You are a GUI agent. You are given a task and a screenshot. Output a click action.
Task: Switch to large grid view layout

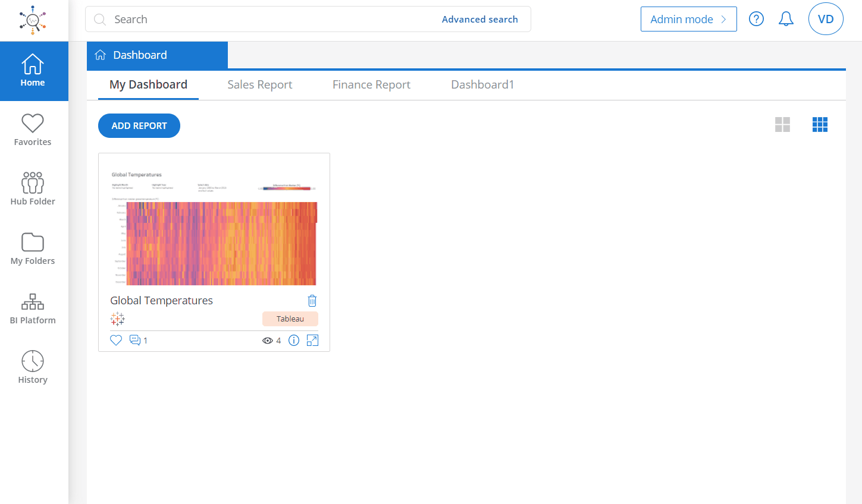pyautogui.click(x=782, y=125)
